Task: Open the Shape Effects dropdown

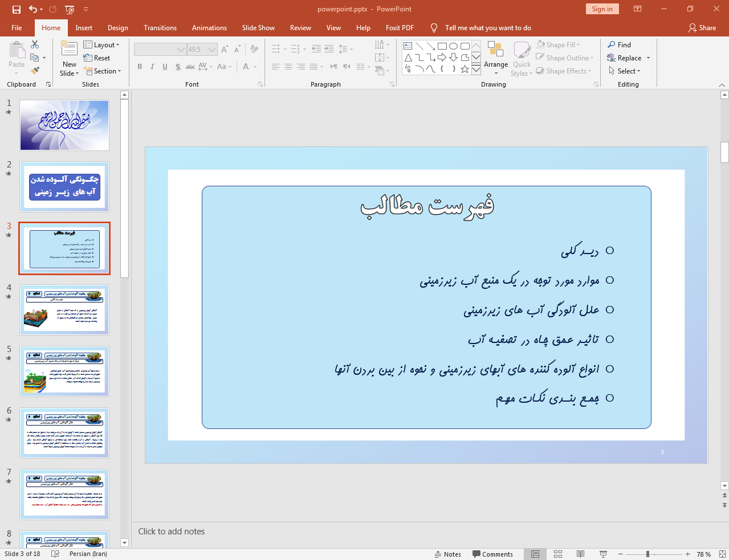Action: pos(564,71)
